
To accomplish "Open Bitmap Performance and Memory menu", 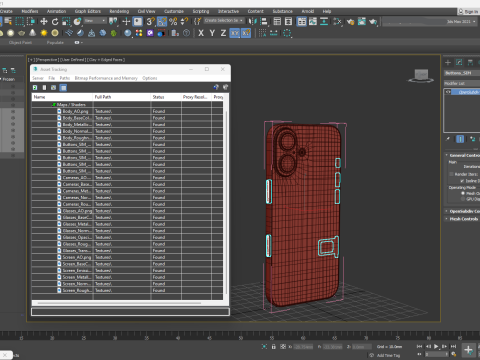I will (106, 78).
